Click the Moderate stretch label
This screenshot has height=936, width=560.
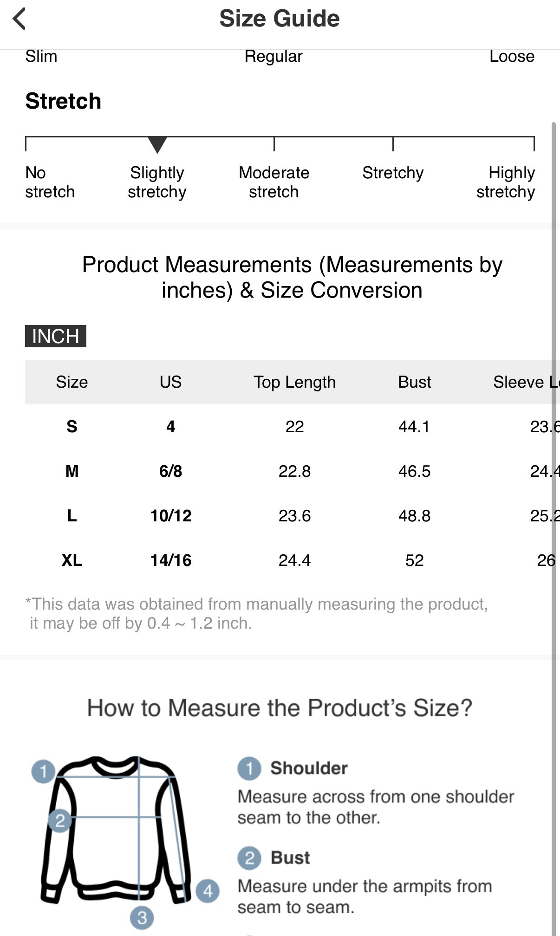coord(274,182)
